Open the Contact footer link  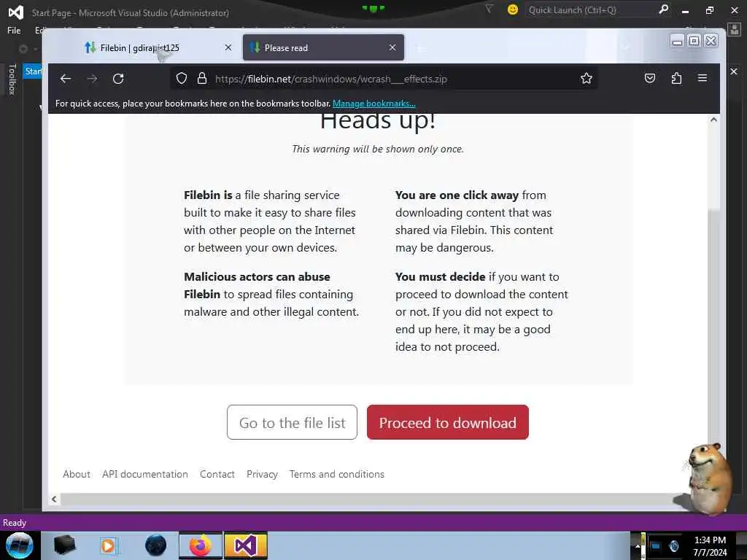[x=217, y=474]
